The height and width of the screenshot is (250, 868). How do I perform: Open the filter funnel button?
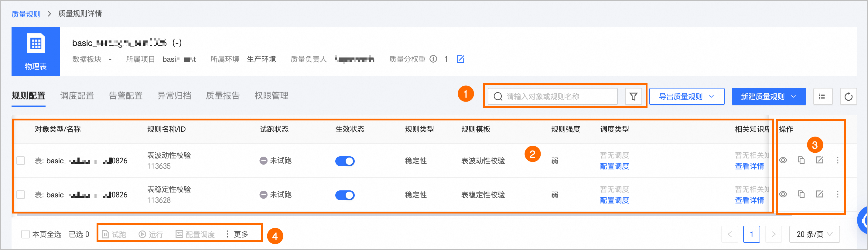tap(634, 96)
